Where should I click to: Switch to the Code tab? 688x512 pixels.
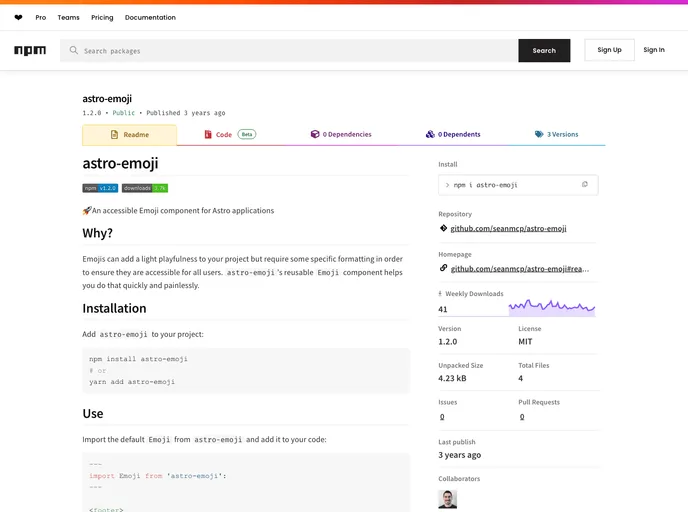tap(230, 134)
